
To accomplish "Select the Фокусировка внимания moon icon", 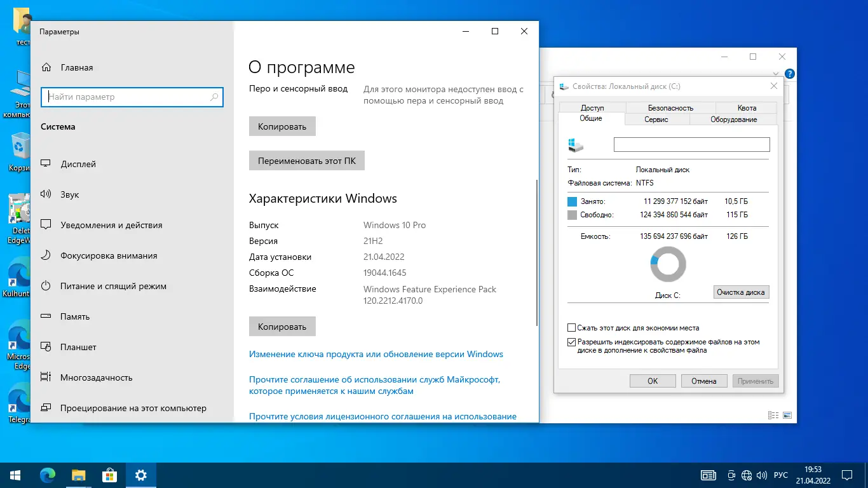I will [46, 255].
